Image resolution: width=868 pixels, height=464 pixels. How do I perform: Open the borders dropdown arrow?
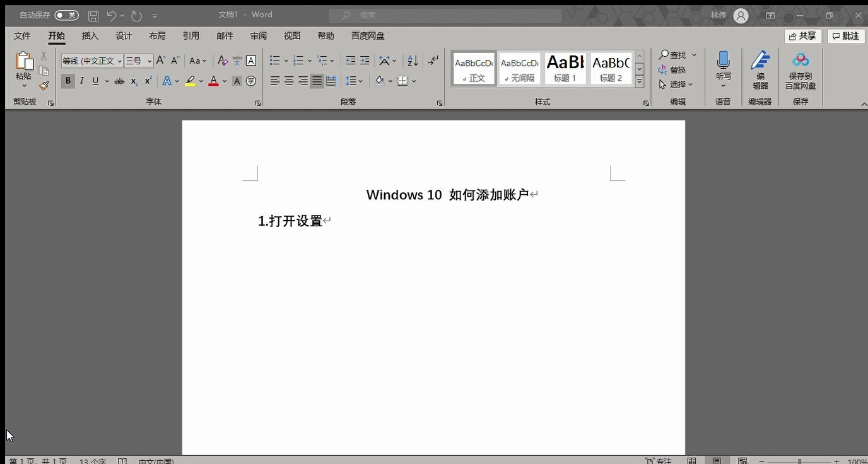[x=414, y=81]
